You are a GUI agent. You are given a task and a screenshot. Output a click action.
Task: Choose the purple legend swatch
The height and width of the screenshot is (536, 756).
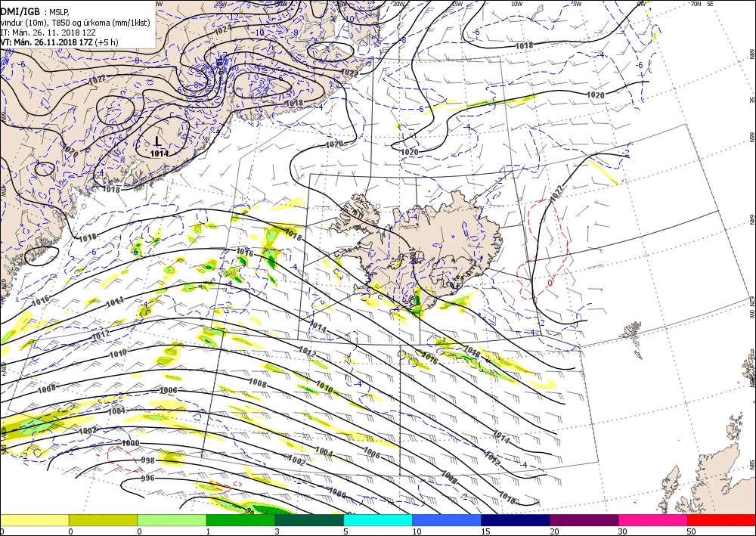[x=584, y=520]
